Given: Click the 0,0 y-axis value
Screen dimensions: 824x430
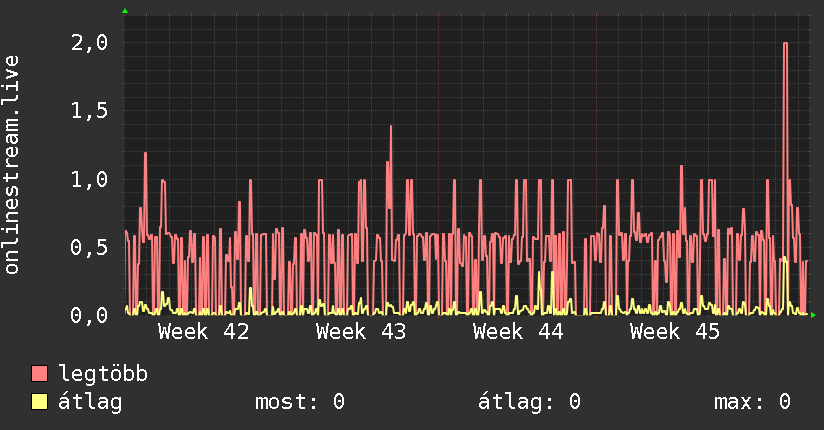Looking at the screenshot, I should coord(89,315).
